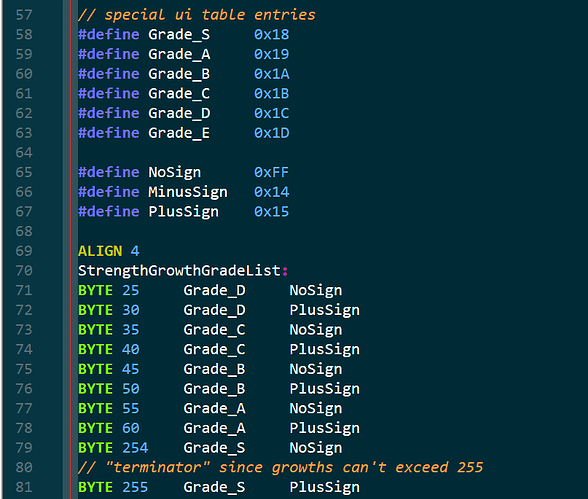Viewport: 588px width, 499px height.
Task: Click the PlusSign define on line 67
Action: pyautogui.click(x=183, y=212)
